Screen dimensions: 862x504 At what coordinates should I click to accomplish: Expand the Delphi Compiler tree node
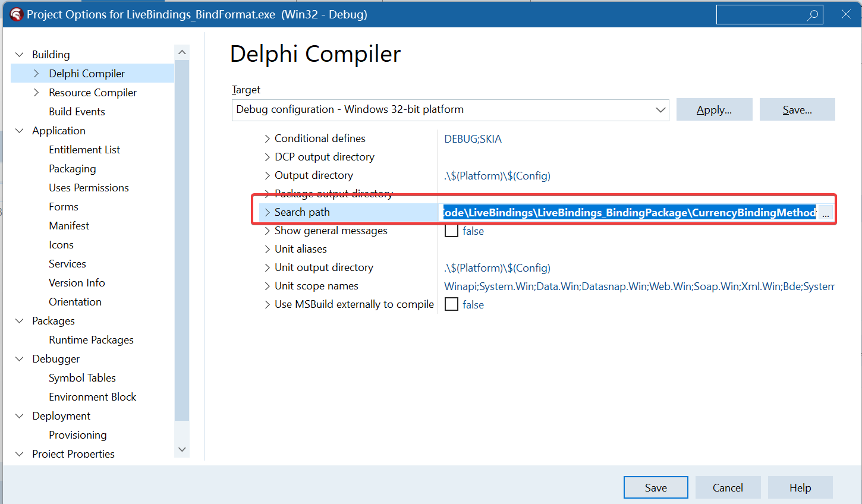[36, 74]
